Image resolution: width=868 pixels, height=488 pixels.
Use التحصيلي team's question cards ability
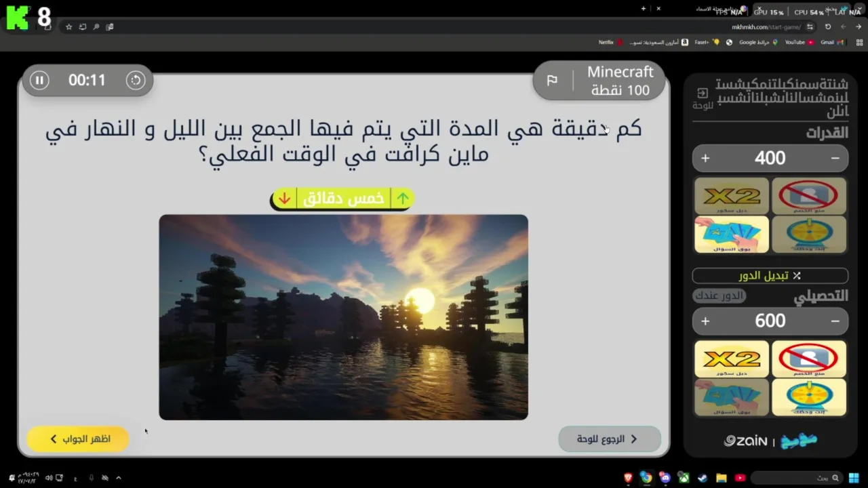(x=732, y=397)
